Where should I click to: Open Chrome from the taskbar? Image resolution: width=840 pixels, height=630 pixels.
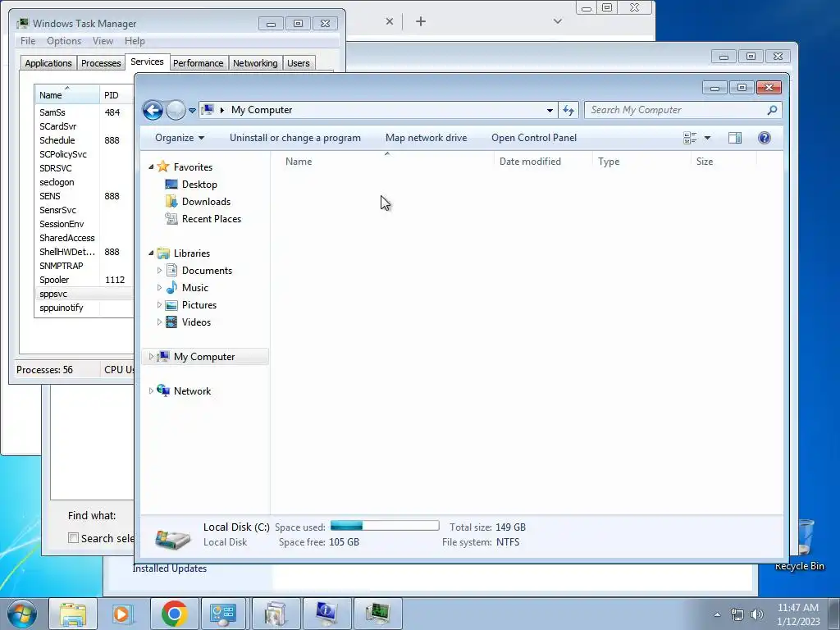point(175,614)
